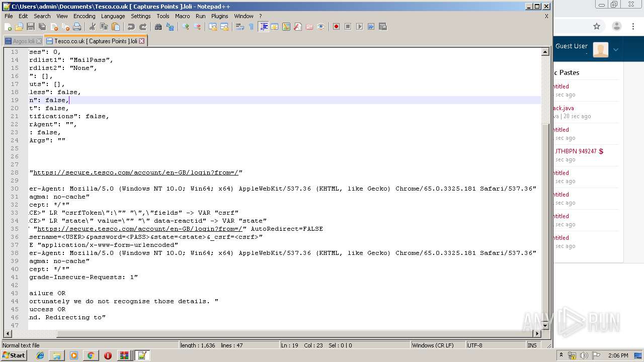Close the Argos.loli tab
The image size is (644, 362).
tap(39, 41)
